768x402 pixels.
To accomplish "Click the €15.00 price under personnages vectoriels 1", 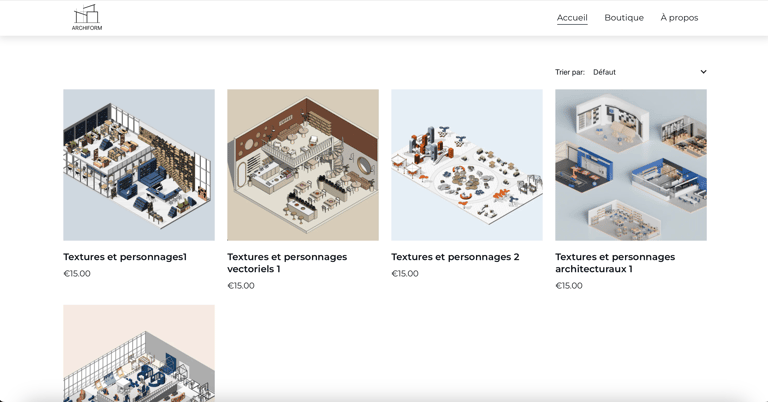I will pyautogui.click(x=241, y=286).
